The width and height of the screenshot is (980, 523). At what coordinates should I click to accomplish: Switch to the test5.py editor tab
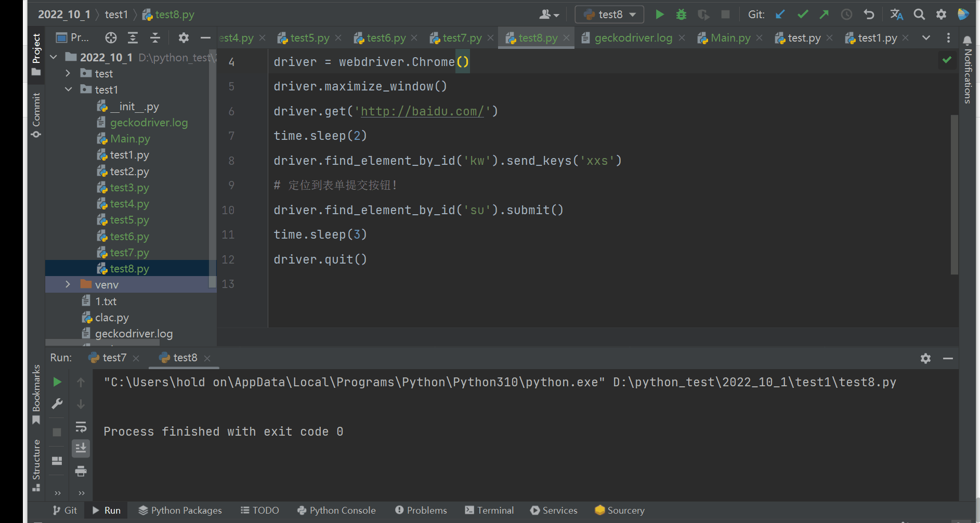coord(309,37)
